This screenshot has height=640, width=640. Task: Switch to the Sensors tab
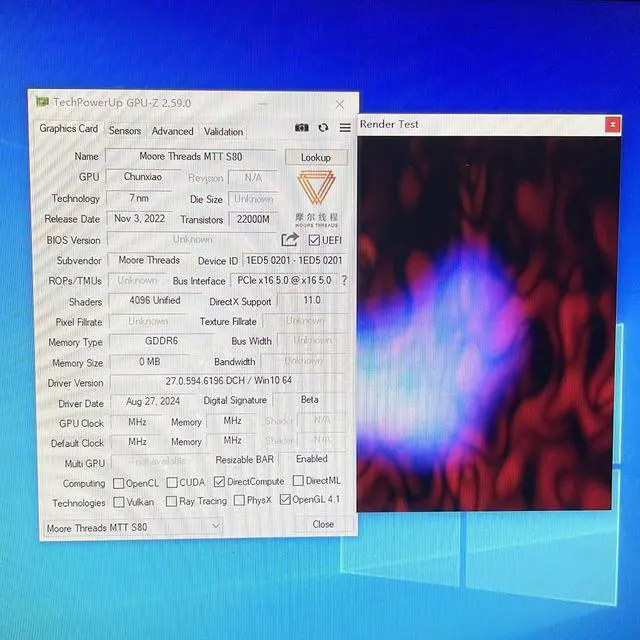coord(124,131)
